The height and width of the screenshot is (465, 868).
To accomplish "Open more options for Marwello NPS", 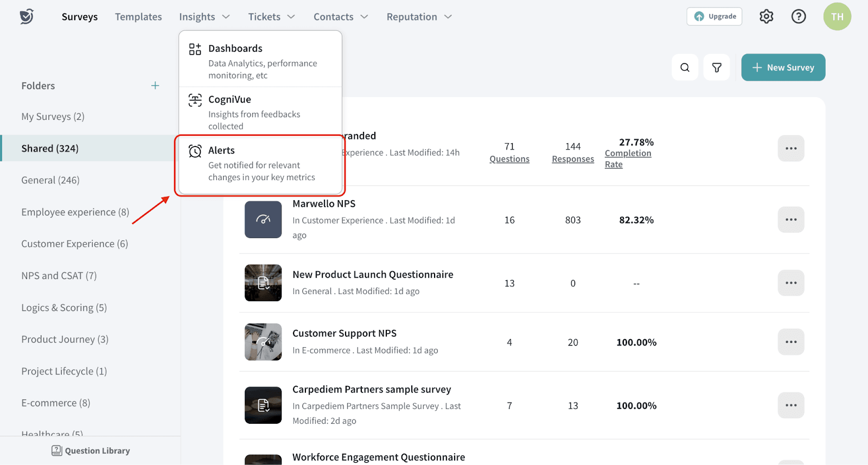I will pyautogui.click(x=790, y=220).
